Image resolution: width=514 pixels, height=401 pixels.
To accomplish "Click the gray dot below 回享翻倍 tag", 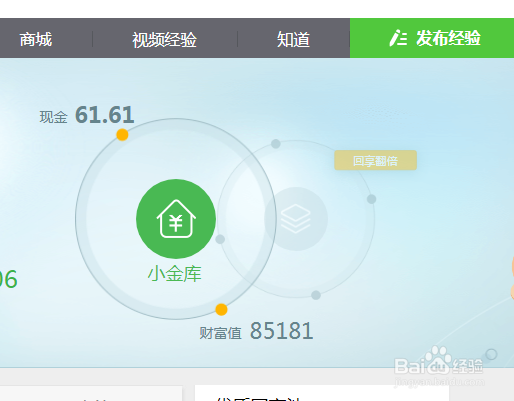I will coord(372,199).
